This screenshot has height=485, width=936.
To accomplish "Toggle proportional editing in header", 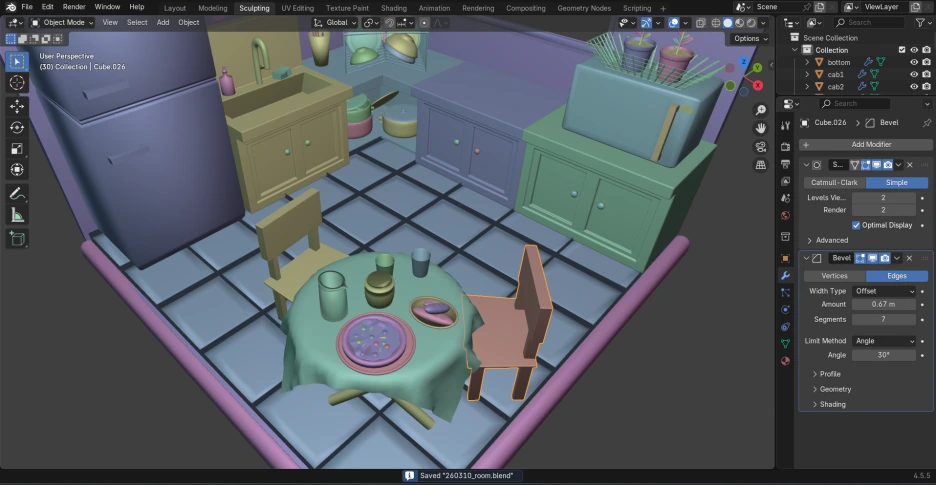I will (424, 23).
